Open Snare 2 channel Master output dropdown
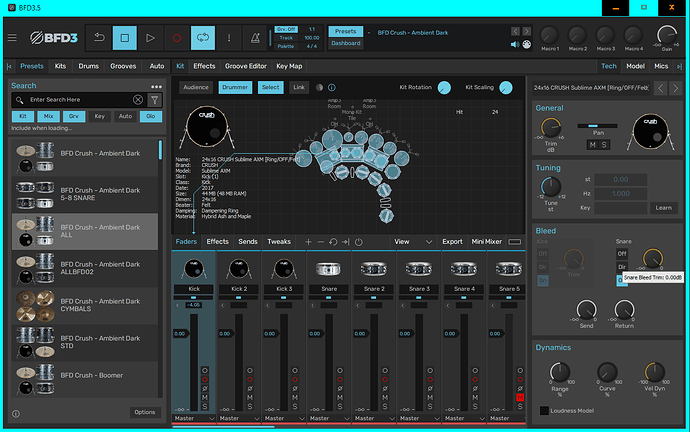Viewport: 690px width, 432px height. [x=374, y=418]
